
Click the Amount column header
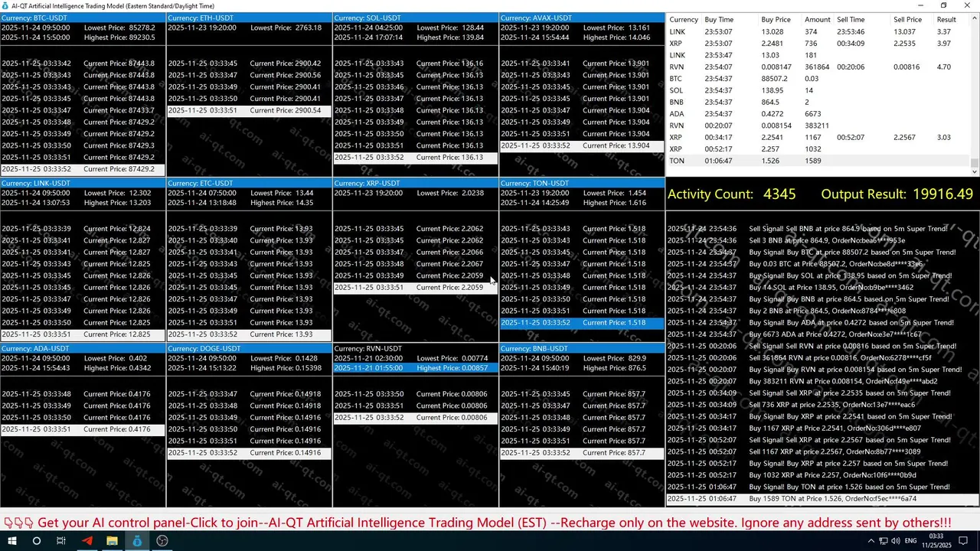[x=818, y=20]
